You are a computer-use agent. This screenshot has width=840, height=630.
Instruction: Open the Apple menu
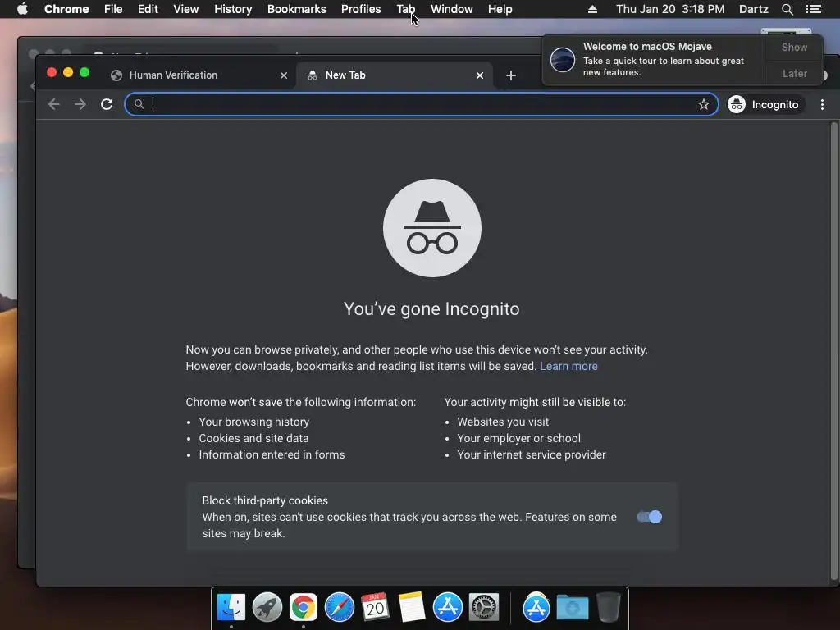pyautogui.click(x=22, y=9)
